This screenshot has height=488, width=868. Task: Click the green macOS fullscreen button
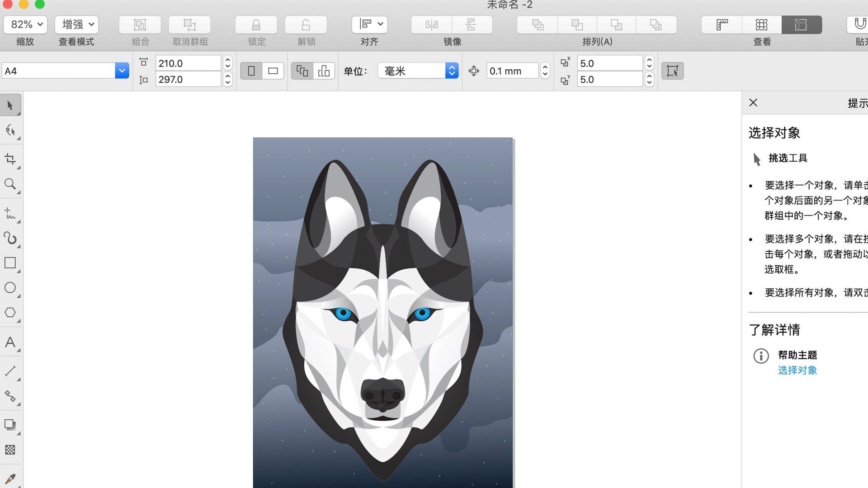coord(40,4)
